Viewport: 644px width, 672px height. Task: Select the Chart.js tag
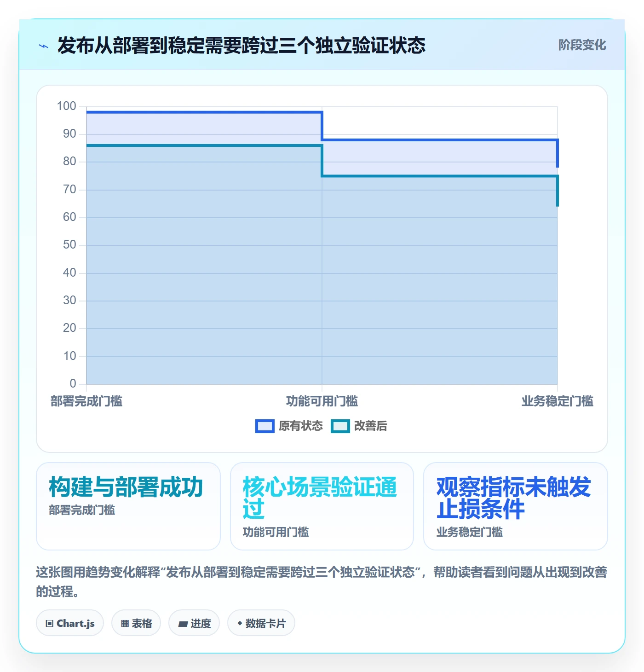(70, 623)
